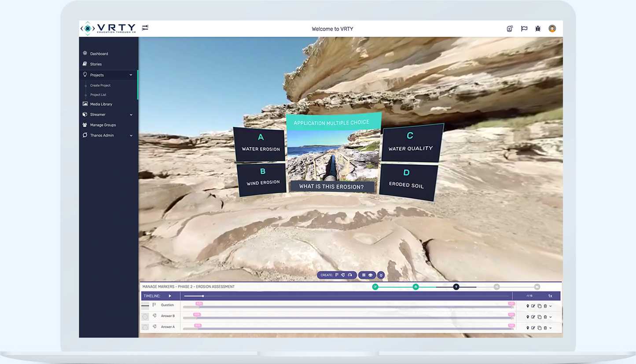636x364 pixels.
Task: Duplicate the Answer A marker with copy icon
Action: [x=539, y=327]
